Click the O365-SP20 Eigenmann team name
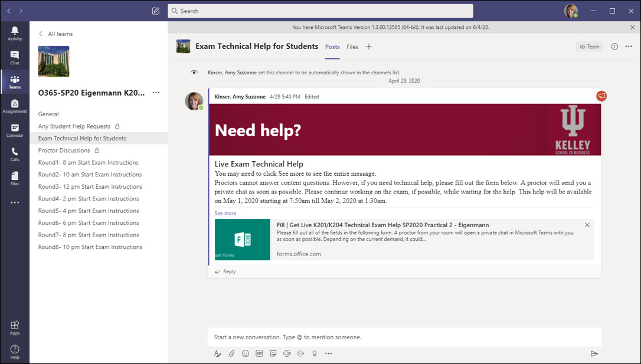Screen dimensions: 641x364 91,93
